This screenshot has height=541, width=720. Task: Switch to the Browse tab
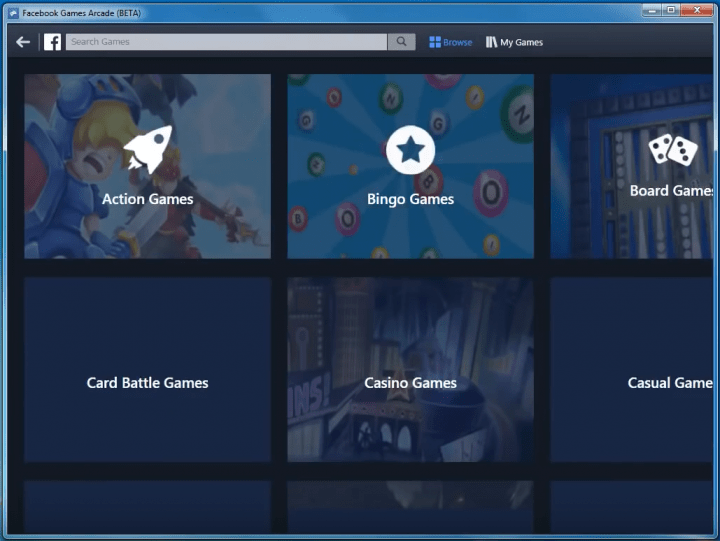[450, 42]
